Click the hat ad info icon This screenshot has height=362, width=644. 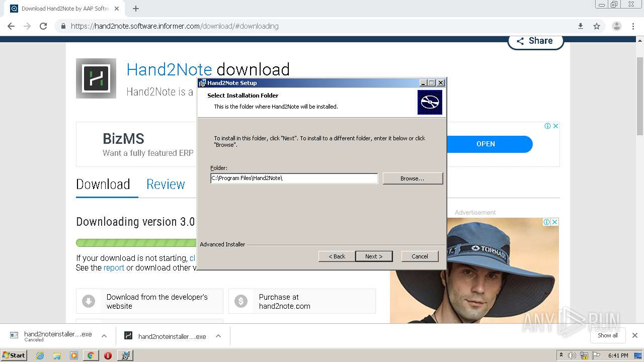[x=546, y=222]
